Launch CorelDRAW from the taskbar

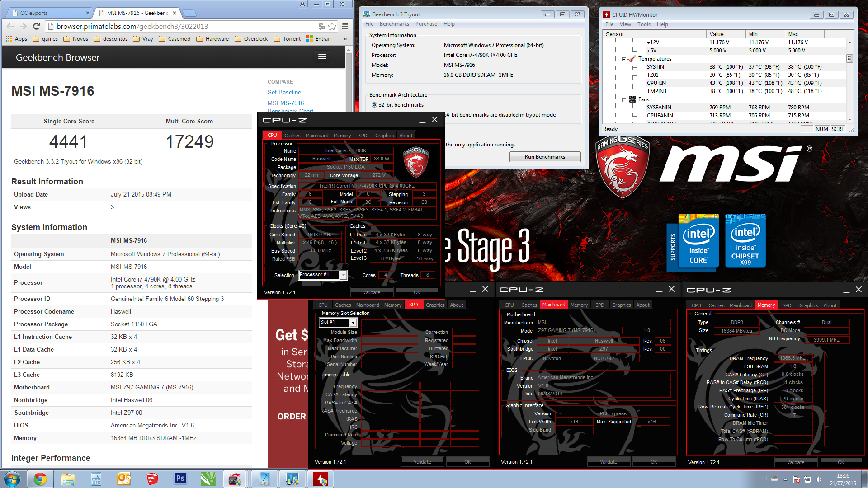(x=208, y=479)
